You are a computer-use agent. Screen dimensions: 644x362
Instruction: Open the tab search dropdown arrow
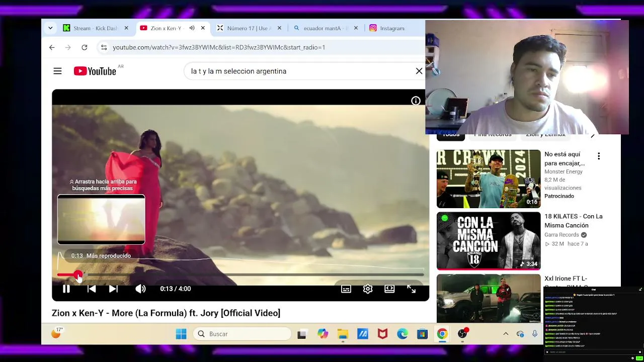(50, 28)
